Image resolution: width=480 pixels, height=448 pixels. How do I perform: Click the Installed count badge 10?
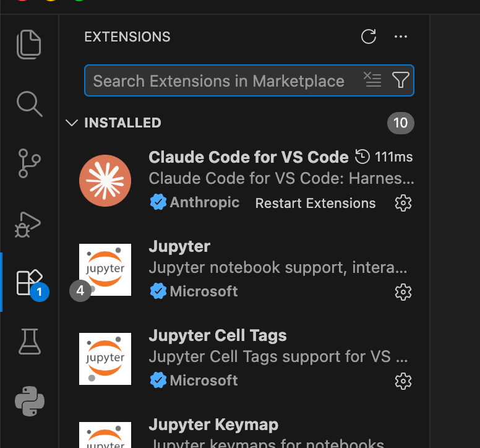click(x=401, y=123)
